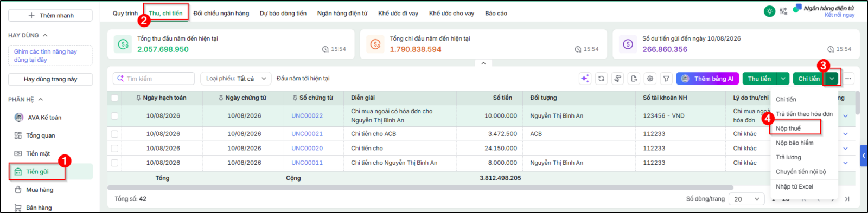The image size is (868, 213).
Task: Open the Báo cáo tab
Action: [x=496, y=14]
